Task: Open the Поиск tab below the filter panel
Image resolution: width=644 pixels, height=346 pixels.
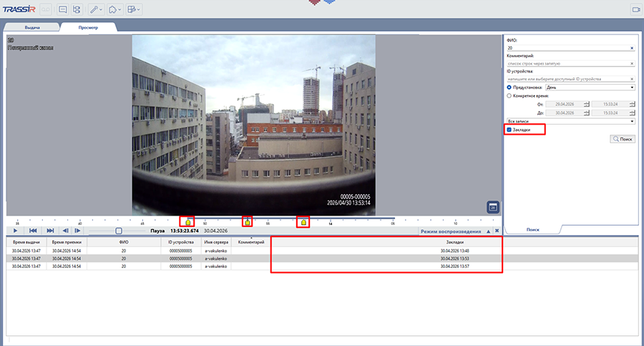Action: tap(532, 229)
